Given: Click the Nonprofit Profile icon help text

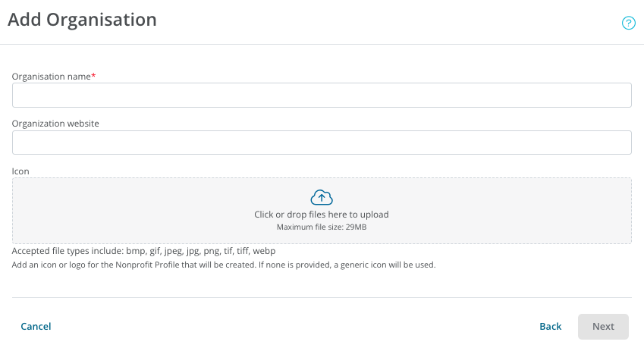Looking at the screenshot, I should tap(224, 265).
